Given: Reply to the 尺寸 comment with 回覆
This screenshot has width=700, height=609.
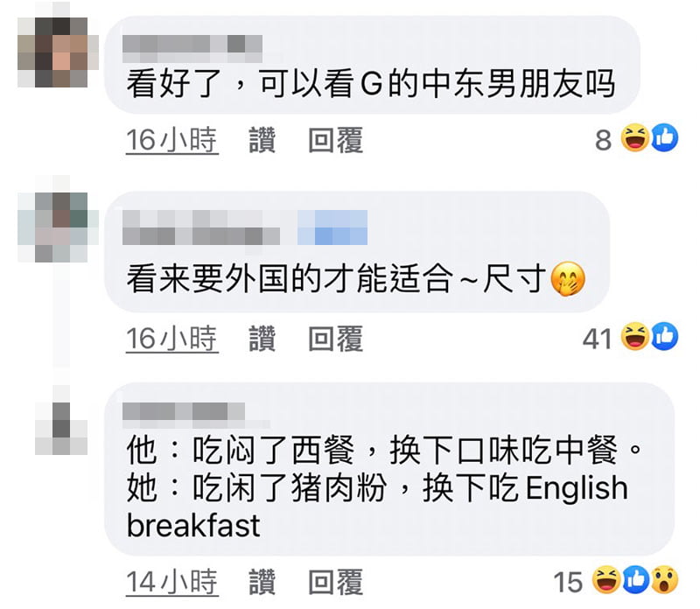Looking at the screenshot, I should pyautogui.click(x=336, y=339).
